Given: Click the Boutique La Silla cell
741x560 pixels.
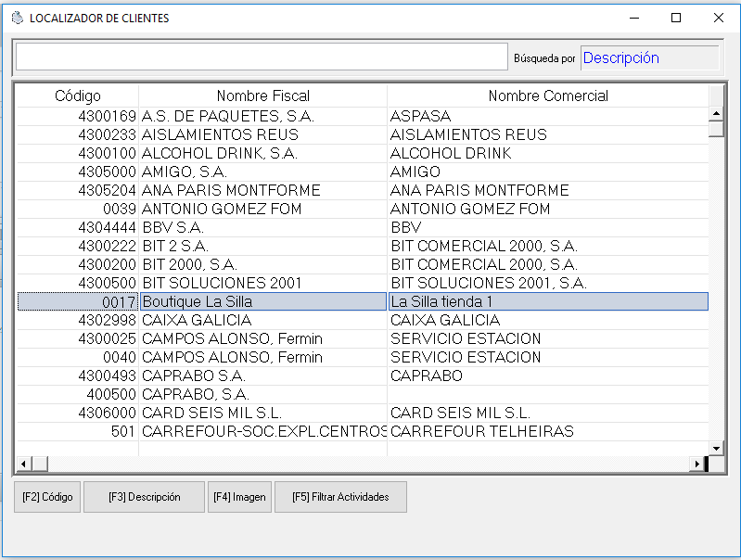Looking at the screenshot, I should click(263, 301).
